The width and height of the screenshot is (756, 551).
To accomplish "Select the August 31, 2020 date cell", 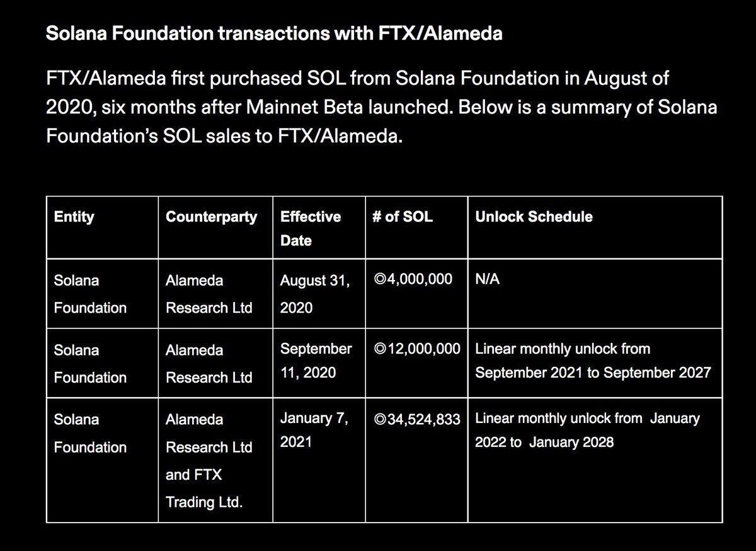I will click(x=315, y=294).
